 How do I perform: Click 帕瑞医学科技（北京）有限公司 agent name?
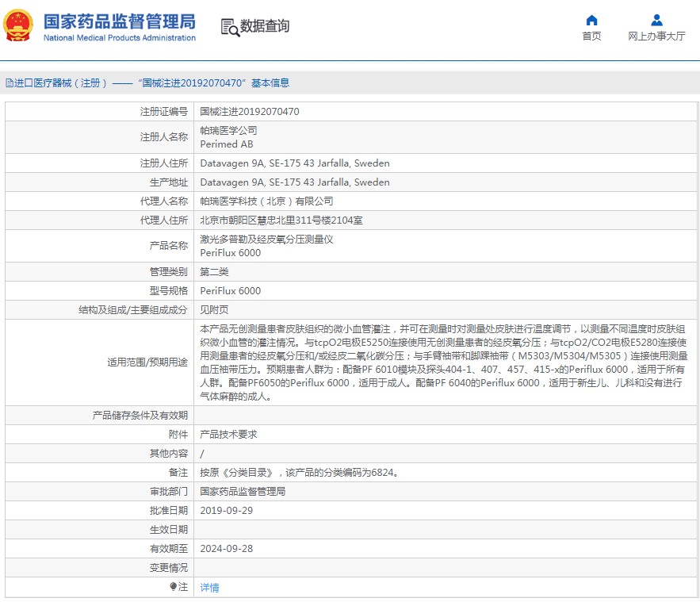pos(266,201)
